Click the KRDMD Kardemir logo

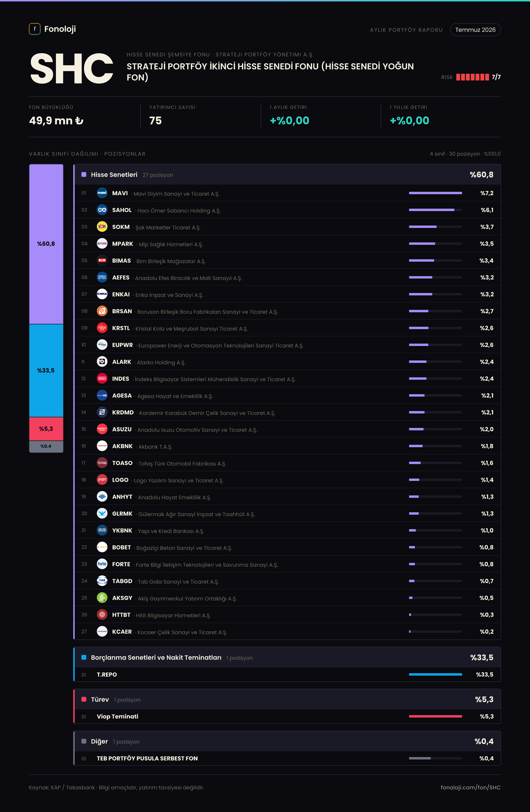[102, 412]
